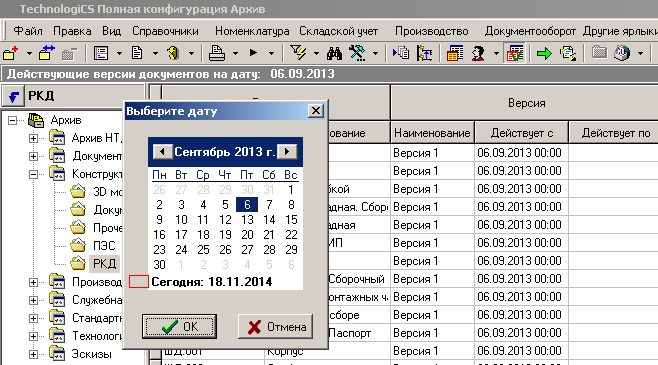The image size is (658, 365).
Task: Toggle the red checkmark calendar icon
Action: click(515, 53)
